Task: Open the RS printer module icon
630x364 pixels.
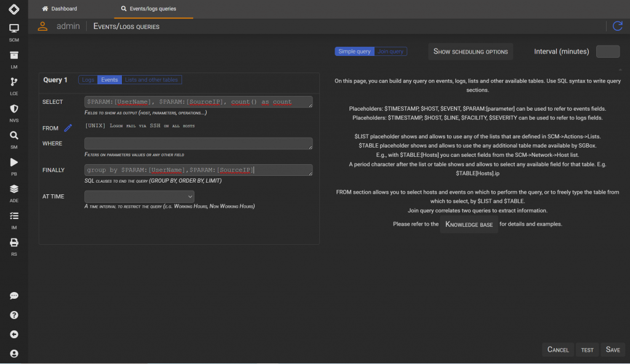Action: (x=14, y=242)
